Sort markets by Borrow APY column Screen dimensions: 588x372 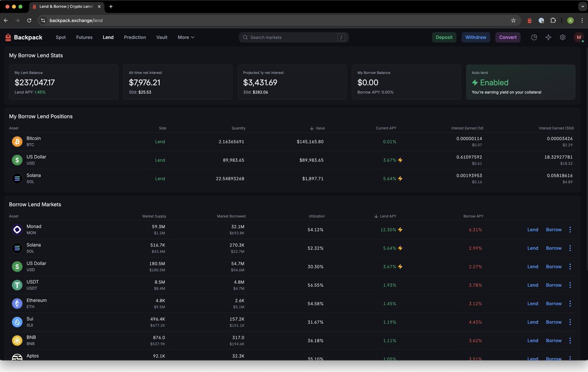point(473,216)
